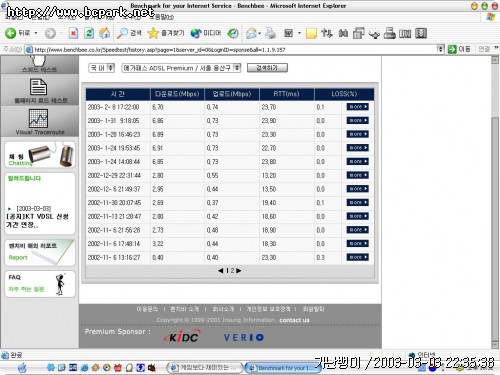Click the cascading windows toolbar icon
The width and height of the screenshot is (500, 375).
click(x=359, y=33)
